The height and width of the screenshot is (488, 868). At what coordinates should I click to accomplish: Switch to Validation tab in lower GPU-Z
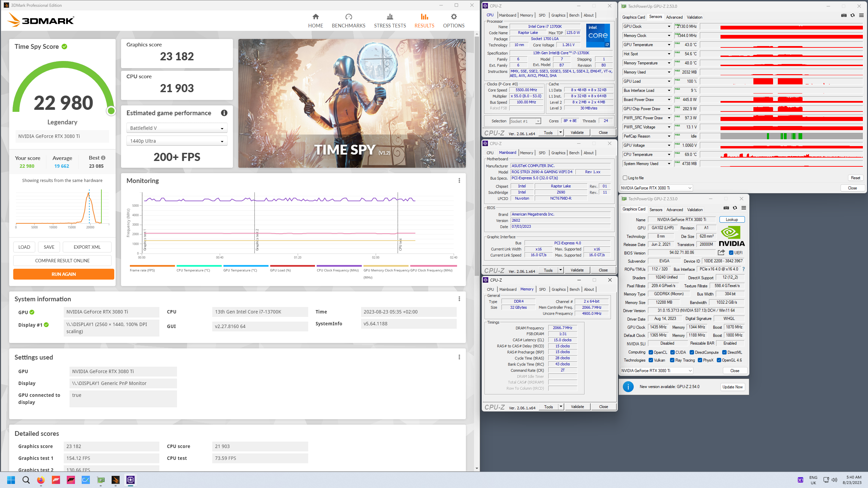click(x=695, y=210)
